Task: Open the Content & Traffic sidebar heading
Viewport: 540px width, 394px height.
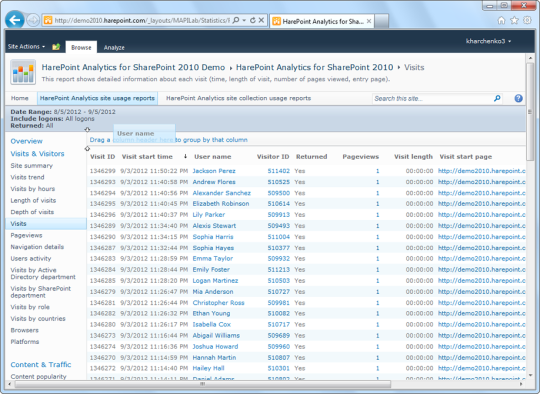Action: pos(41,365)
